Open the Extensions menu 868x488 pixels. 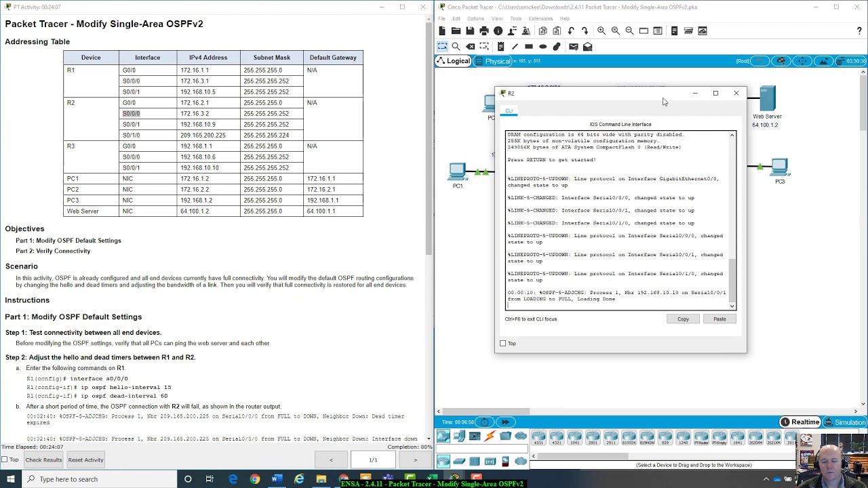click(540, 18)
